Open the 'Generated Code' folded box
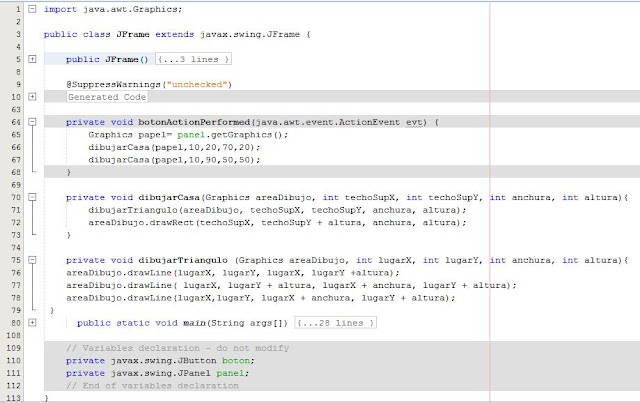Screen dimensions: 640x403 coord(107,97)
